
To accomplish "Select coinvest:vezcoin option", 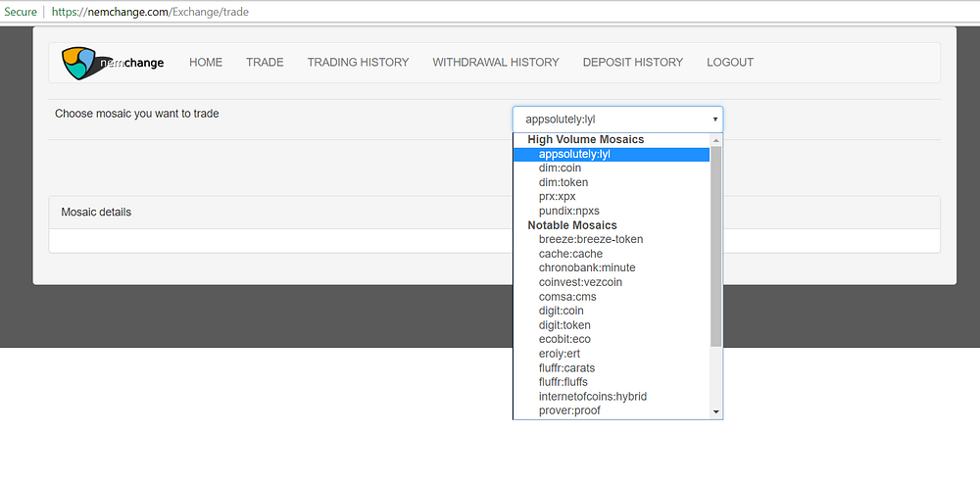I will [612, 282].
